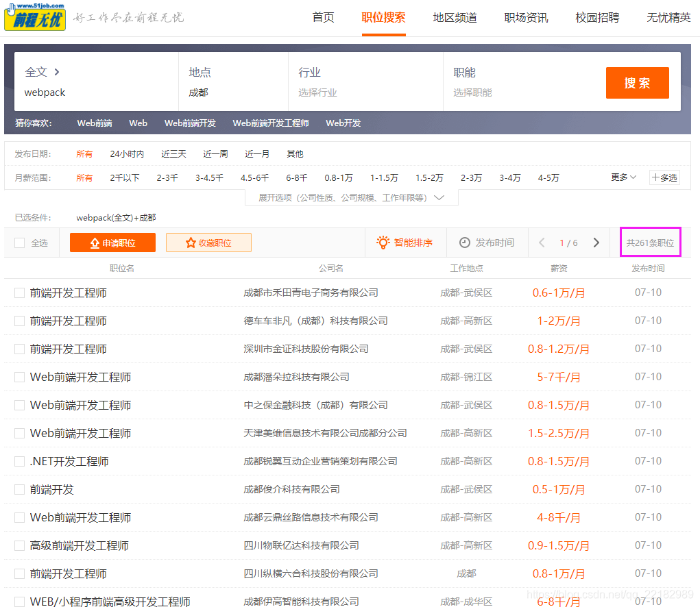The width and height of the screenshot is (700, 607).
Task: Check the 德车车非凡 job row checkbox
Action: point(20,321)
